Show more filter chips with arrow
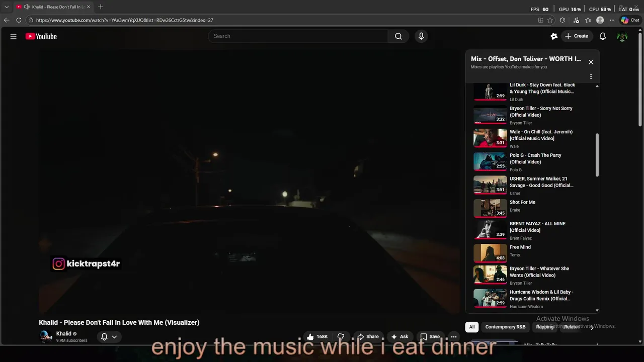The height and width of the screenshot is (362, 644). (x=592, y=327)
